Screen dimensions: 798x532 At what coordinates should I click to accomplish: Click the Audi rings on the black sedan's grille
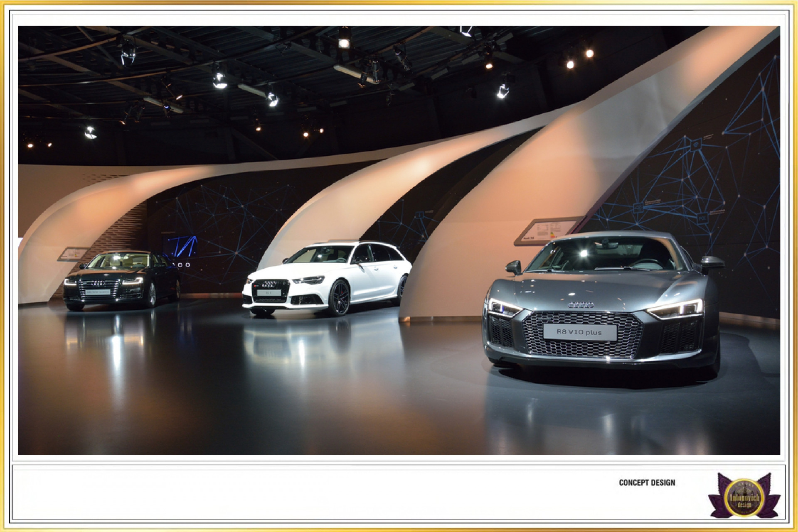(99, 283)
